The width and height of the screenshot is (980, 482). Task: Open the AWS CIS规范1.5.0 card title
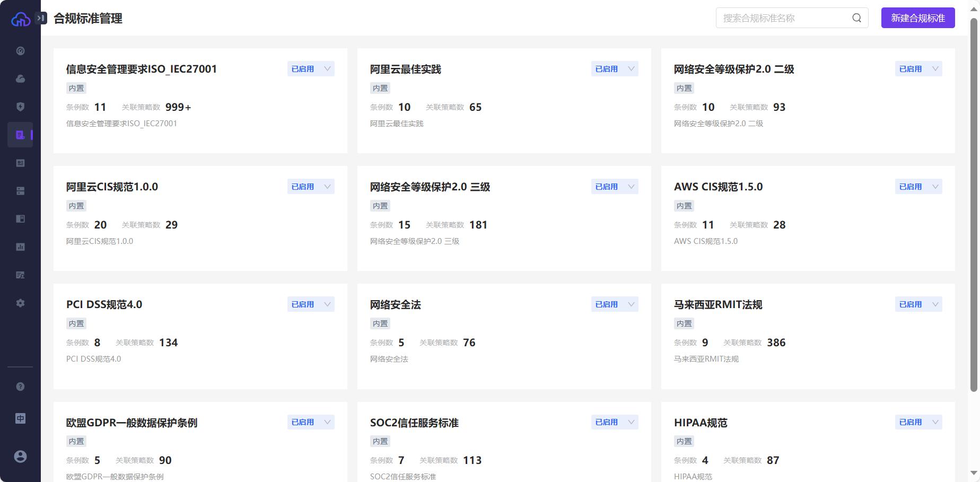[718, 187]
